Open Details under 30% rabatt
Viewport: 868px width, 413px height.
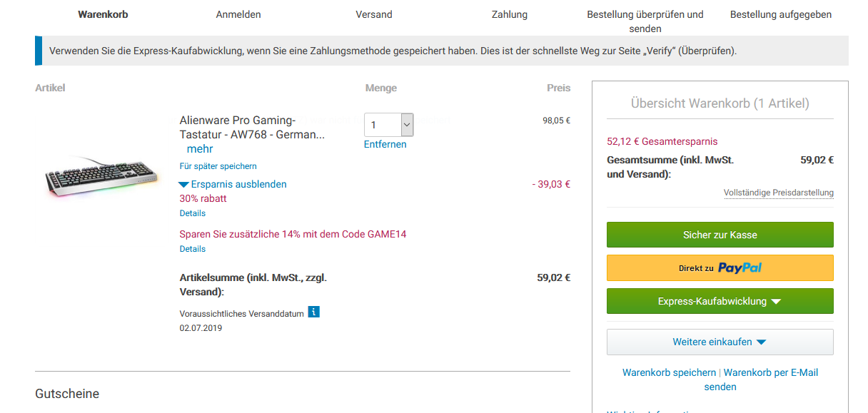tap(192, 213)
